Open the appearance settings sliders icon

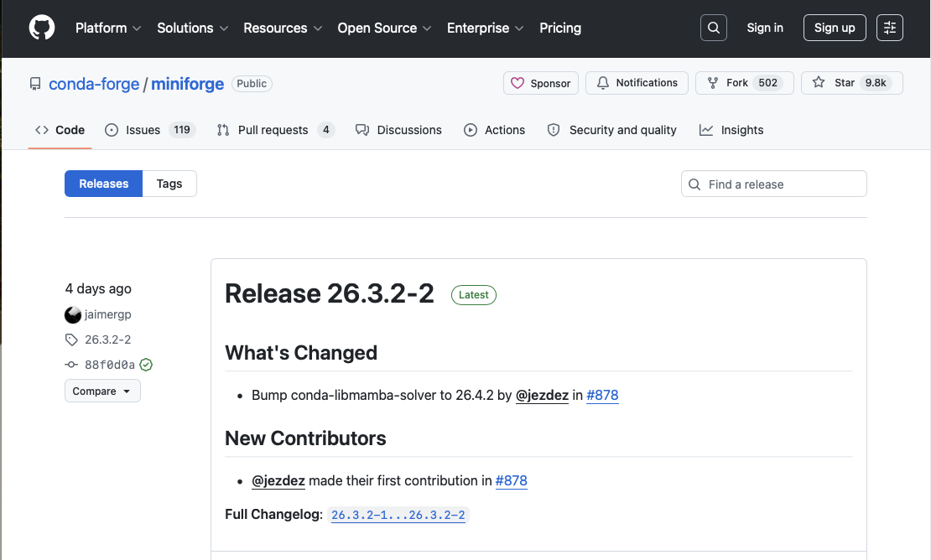click(x=889, y=28)
